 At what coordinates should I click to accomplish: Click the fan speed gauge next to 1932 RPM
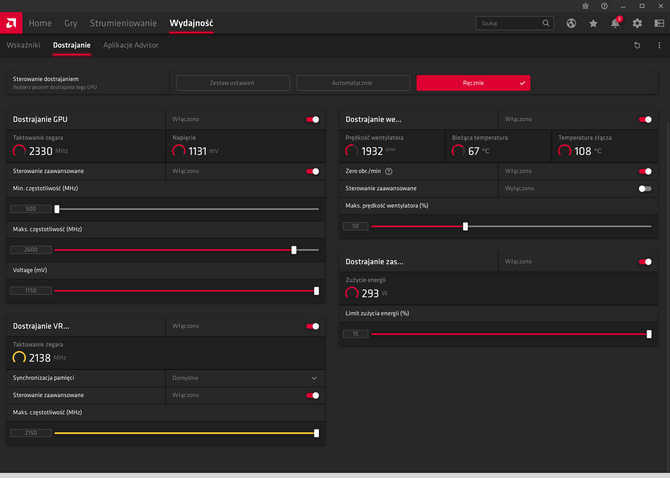pos(352,151)
